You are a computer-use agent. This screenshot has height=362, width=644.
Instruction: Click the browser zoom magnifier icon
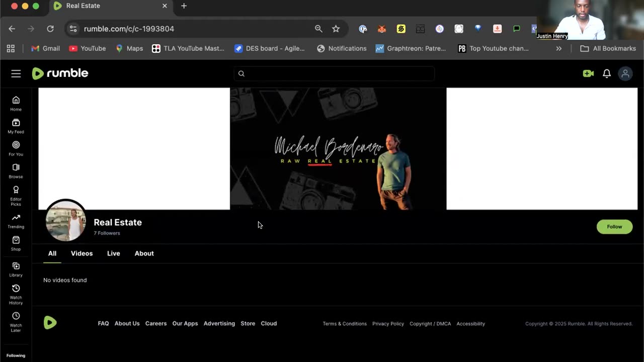click(318, 29)
